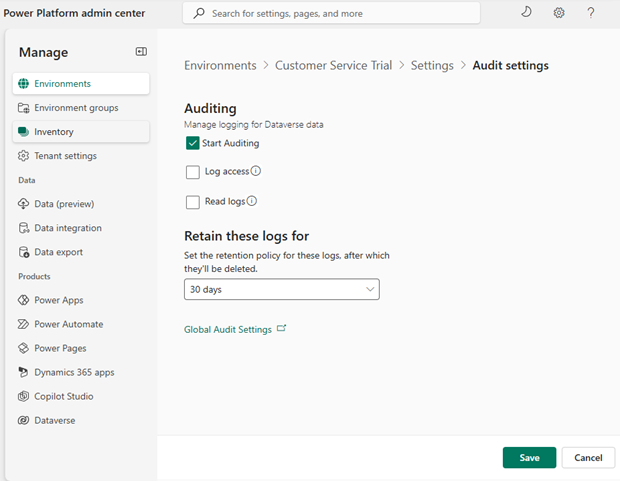Click the Environment groups icon
This screenshot has height=482, width=620.
click(x=23, y=108)
